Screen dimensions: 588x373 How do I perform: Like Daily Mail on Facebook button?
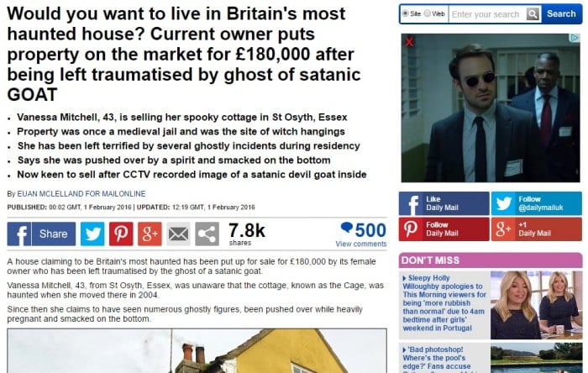[x=444, y=203]
